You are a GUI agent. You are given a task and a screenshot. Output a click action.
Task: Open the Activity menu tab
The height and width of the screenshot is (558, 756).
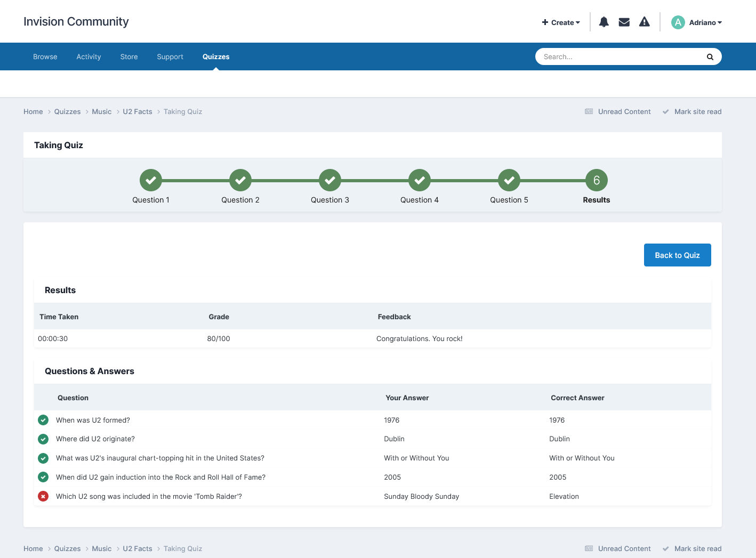89,56
